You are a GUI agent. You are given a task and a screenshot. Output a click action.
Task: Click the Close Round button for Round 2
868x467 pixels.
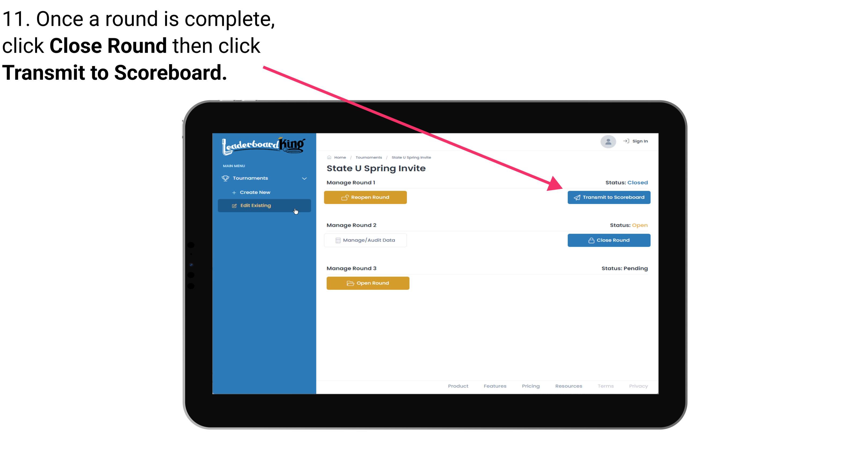[x=609, y=240]
